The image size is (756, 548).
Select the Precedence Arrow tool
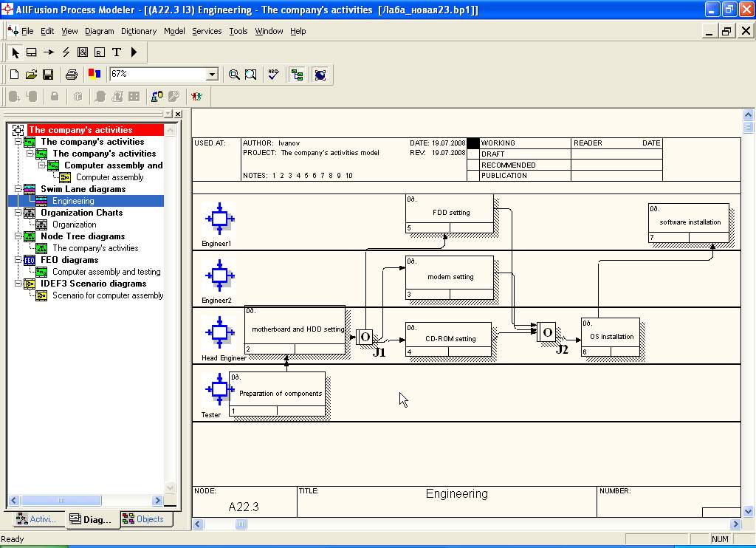(x=49, y=52)
